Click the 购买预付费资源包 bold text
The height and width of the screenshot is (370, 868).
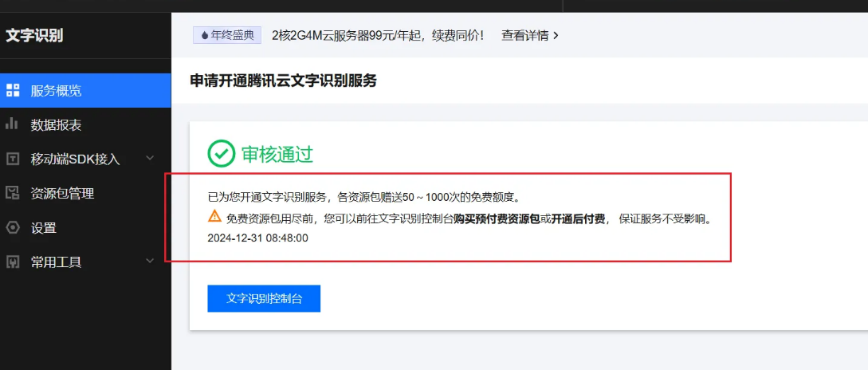pos(497,218)
